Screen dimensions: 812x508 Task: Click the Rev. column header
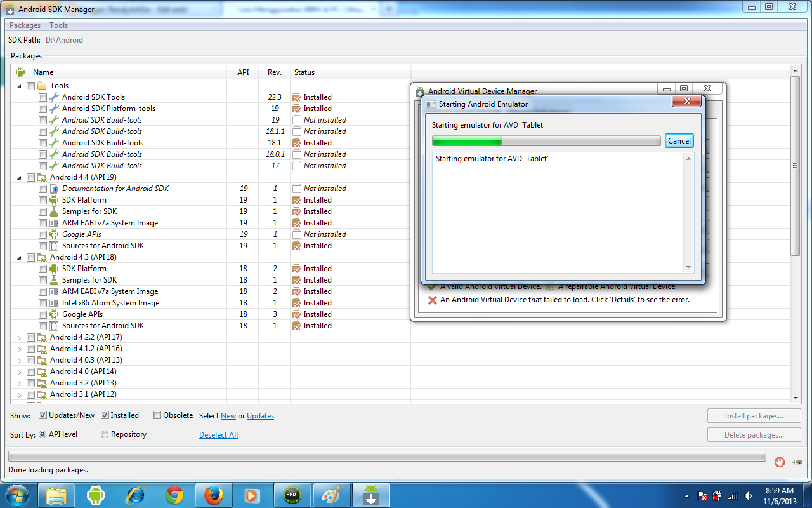tap(275, 72)
